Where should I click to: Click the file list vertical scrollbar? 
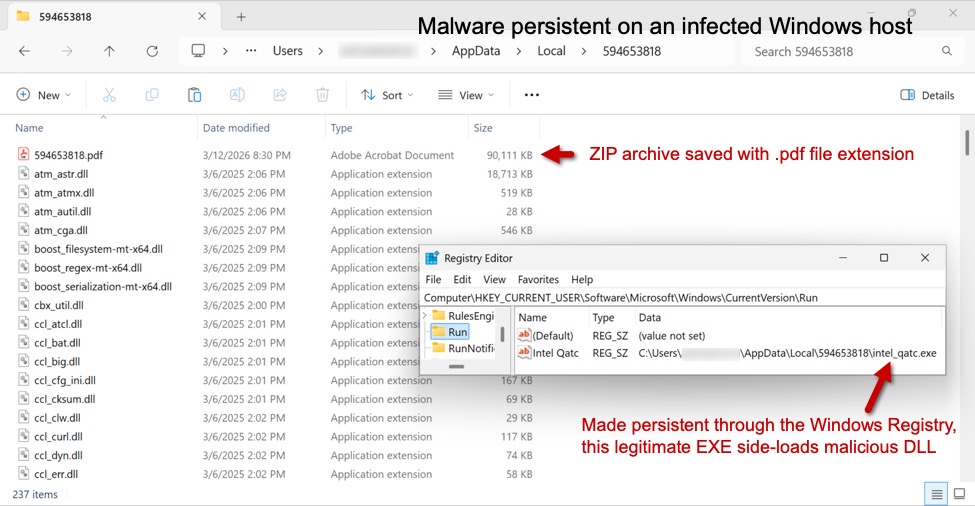(967, 143)
